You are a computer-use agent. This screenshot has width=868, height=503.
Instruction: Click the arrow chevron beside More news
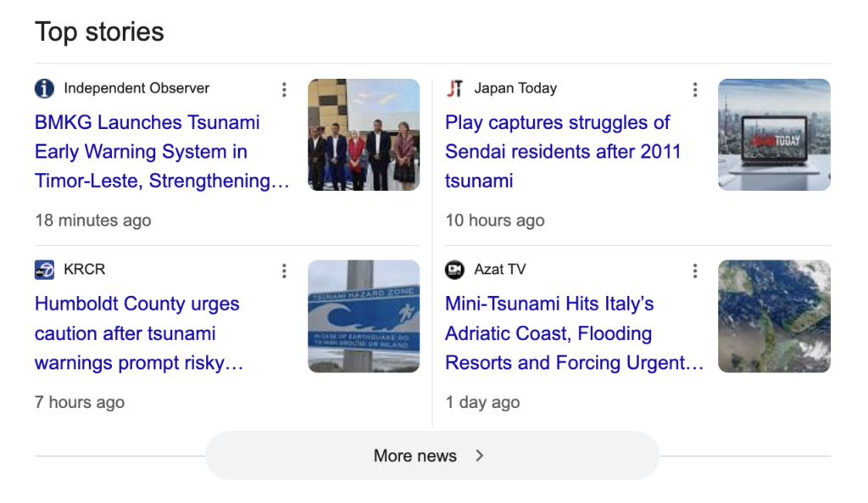click(x=480, y=455)
